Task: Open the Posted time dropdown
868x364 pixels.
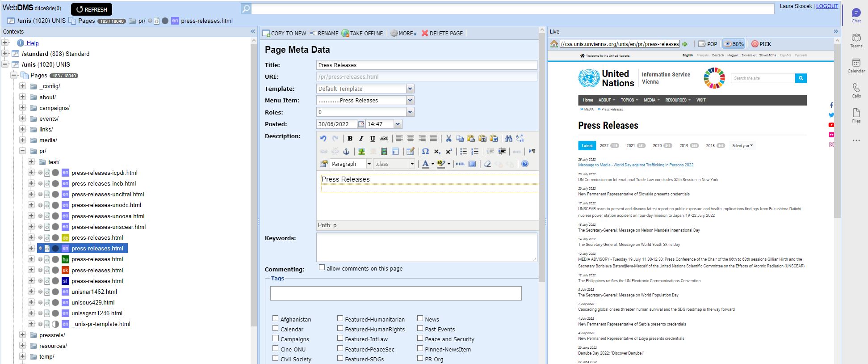Action: [x=398, y=124]
